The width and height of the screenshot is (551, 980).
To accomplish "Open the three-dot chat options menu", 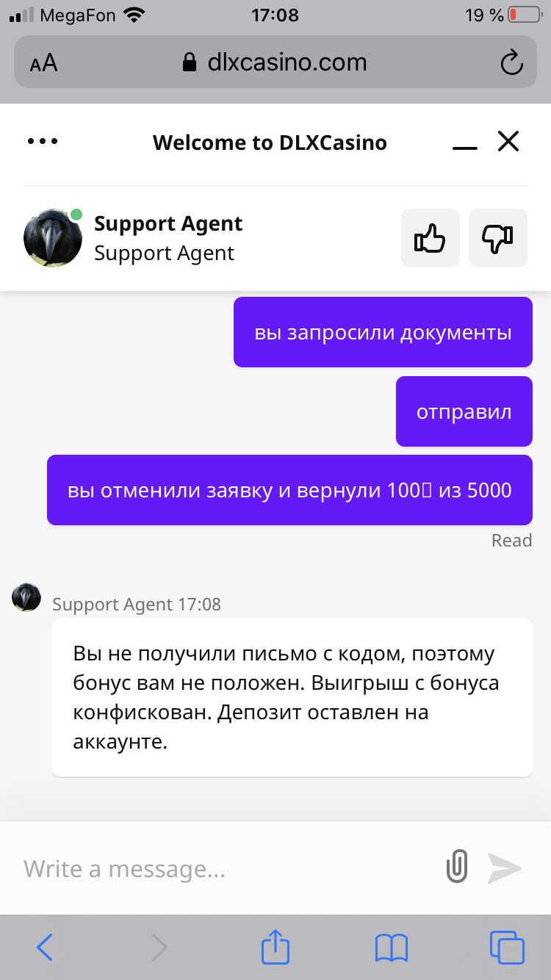I will point(43,141).
